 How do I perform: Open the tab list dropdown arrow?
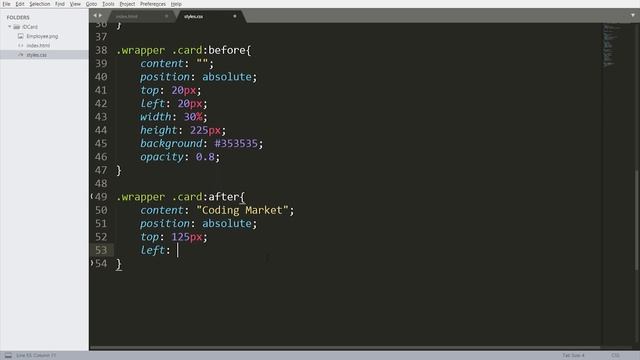[633, 15]
